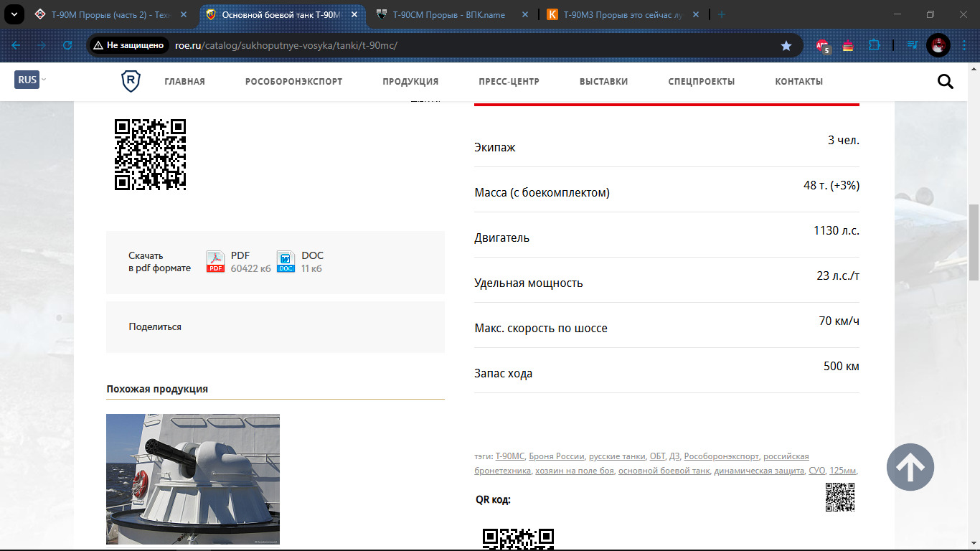Open the naval gun similar product thumbnail
Image resolution: width=980 pixels, height=551 pixels.
pos(193,479)
